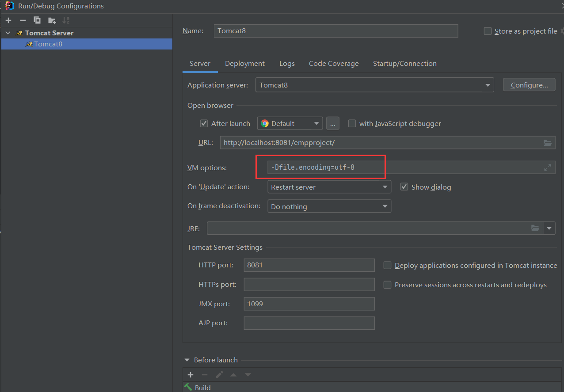The height and width of the screenshot is (392, 564).
Task: Open the Logs tab
Action: tap(287, 64)
